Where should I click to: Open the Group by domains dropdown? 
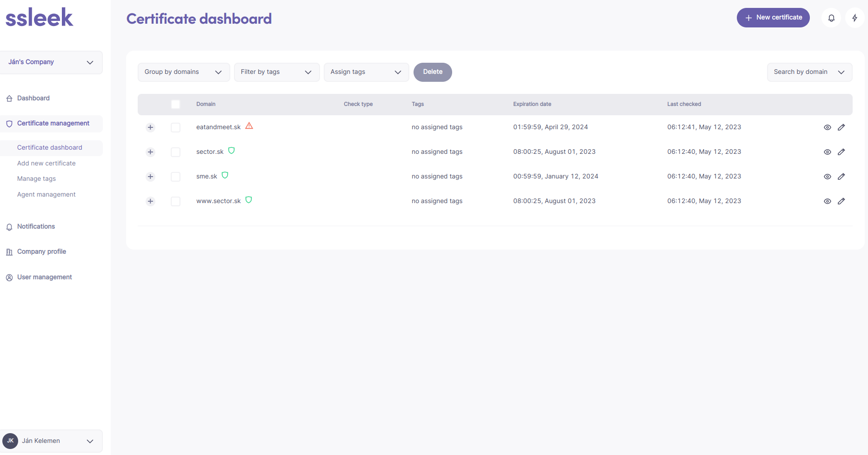pos(183,72)
